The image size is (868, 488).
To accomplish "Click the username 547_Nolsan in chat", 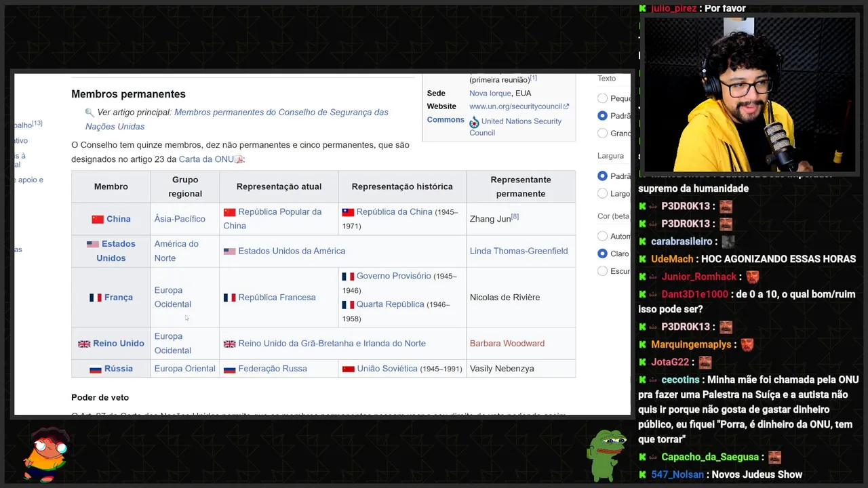I will click(x=677, y=474).
